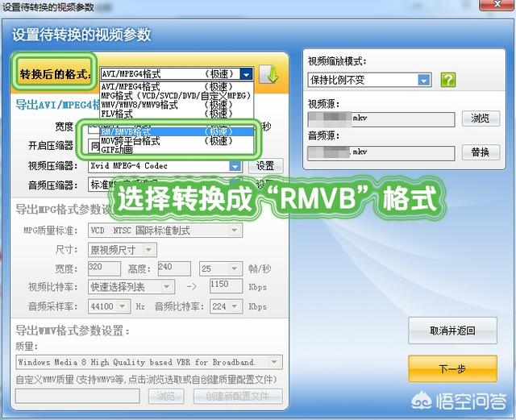Viewport: 516px width, 420px height.
Task: Select RM/RMVB格式 in the format list
Action: click(177, 131)
